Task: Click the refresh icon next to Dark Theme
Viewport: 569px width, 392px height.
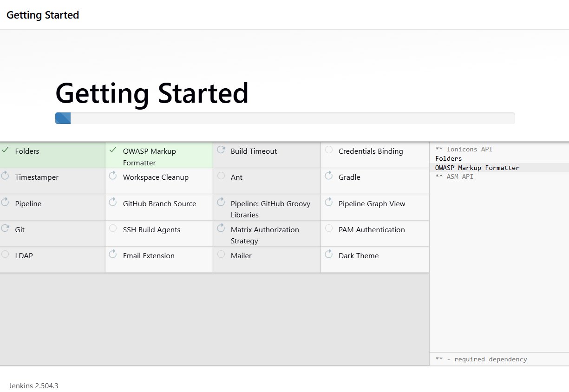Action: pos(329,255)
